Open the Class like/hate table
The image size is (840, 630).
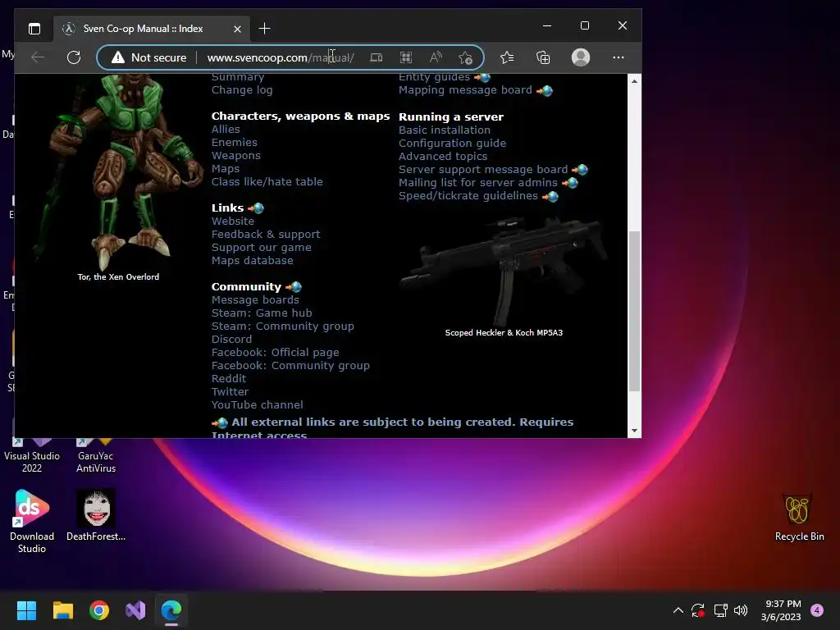click(267, 181)
